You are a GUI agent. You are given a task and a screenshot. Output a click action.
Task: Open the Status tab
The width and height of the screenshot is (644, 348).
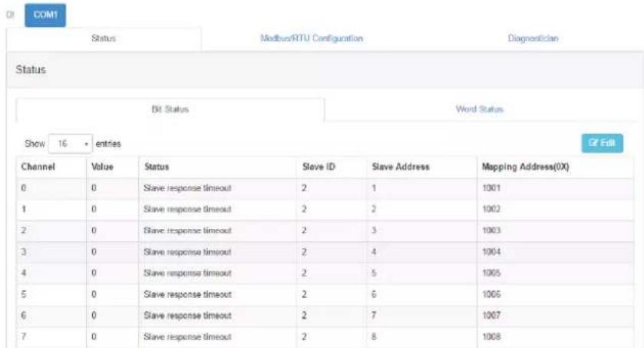104,38
